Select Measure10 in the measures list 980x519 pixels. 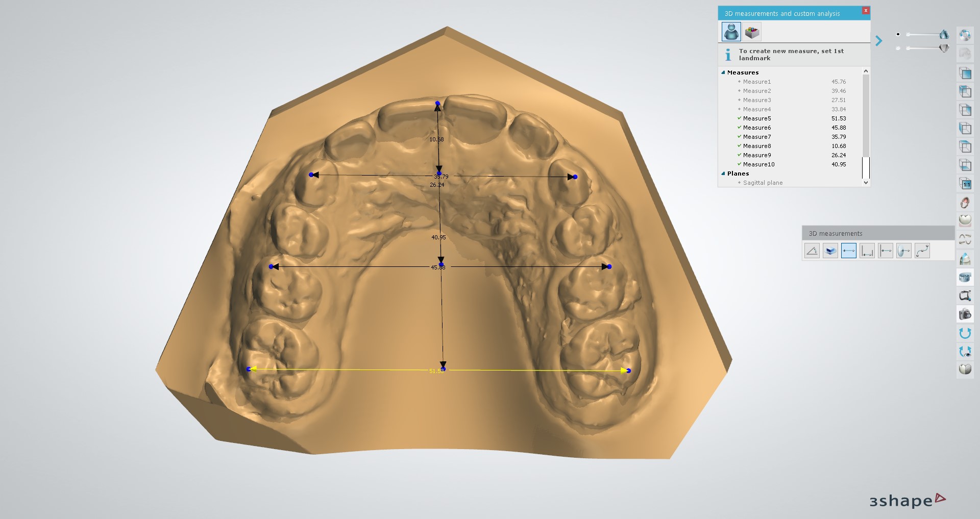pos(758,164)
